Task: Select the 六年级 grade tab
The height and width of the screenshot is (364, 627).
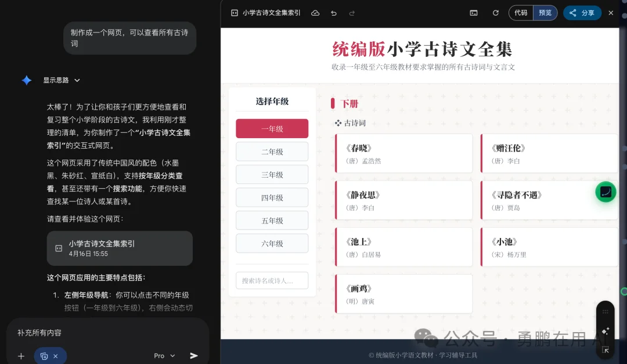Action: pyautogui.click(x=272, y=243)
